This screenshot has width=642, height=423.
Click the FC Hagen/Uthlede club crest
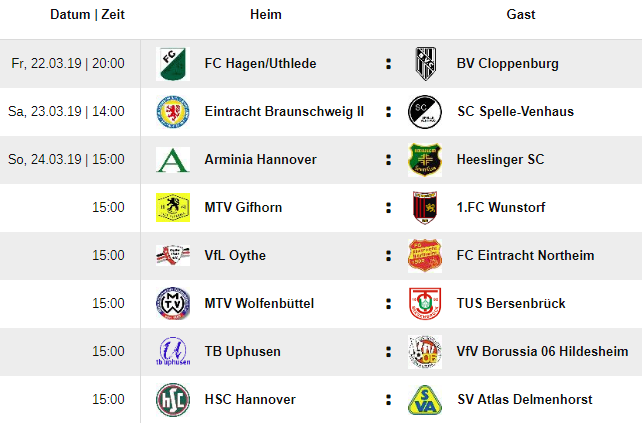[x=173, y=64]
